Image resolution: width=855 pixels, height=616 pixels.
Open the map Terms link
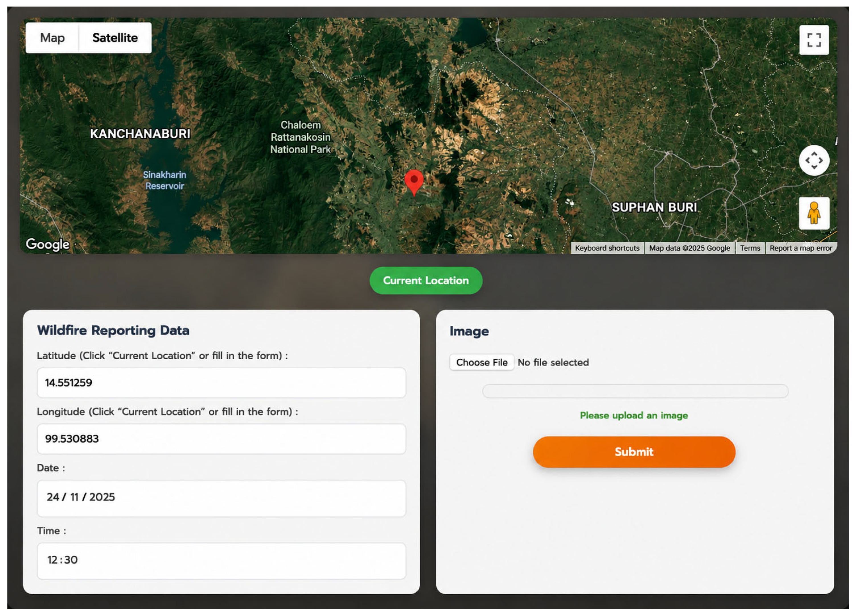click(750, 248)
